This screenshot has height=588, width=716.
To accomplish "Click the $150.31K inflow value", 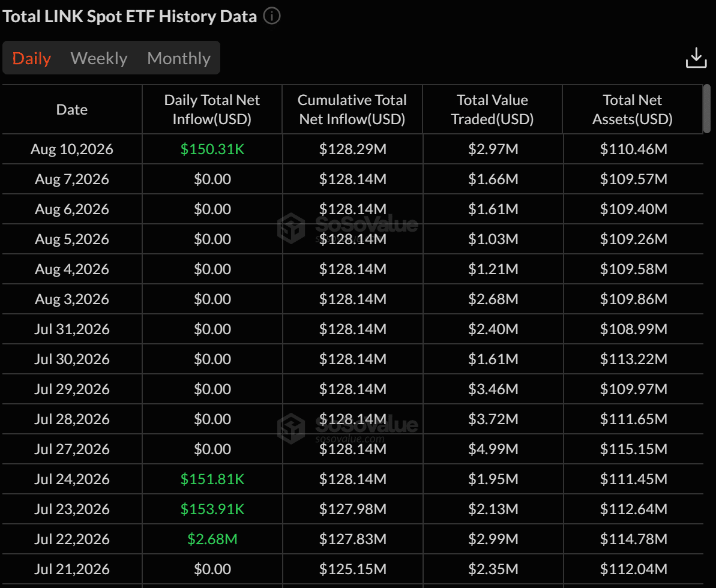I will pyautogui.click(x=212, y=149).
